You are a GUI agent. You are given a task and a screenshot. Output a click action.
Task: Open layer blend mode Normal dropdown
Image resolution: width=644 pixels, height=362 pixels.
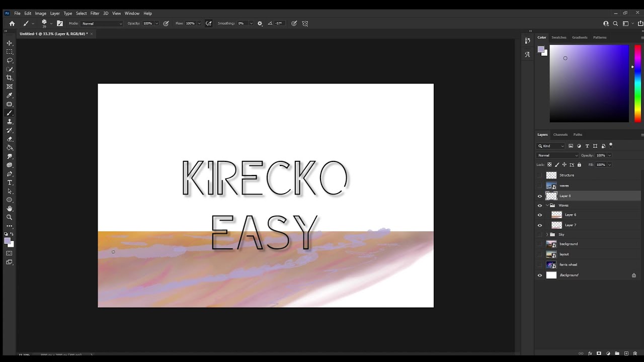click(558, 155)
